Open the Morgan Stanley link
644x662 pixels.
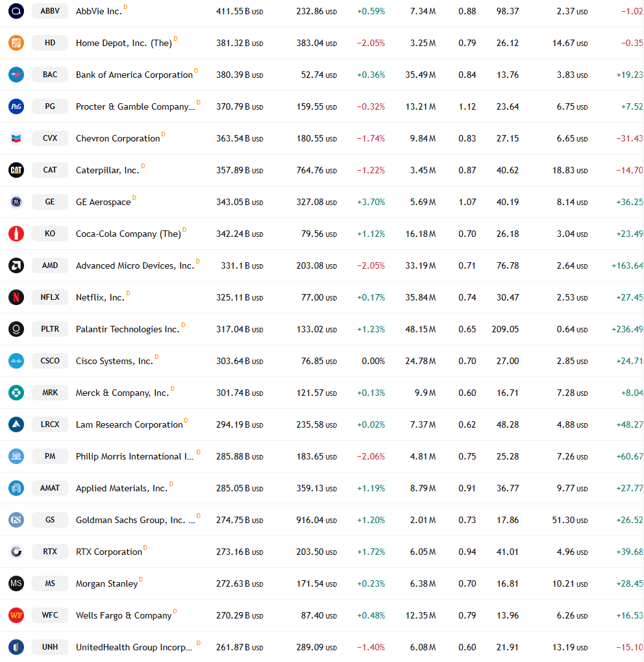coord(106,584)
